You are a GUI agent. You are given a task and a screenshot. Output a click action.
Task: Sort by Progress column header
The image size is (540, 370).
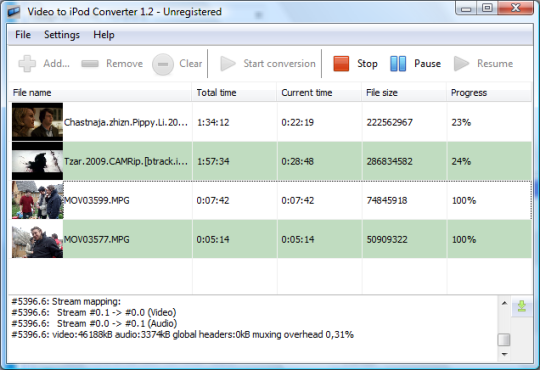coord(489,93)
